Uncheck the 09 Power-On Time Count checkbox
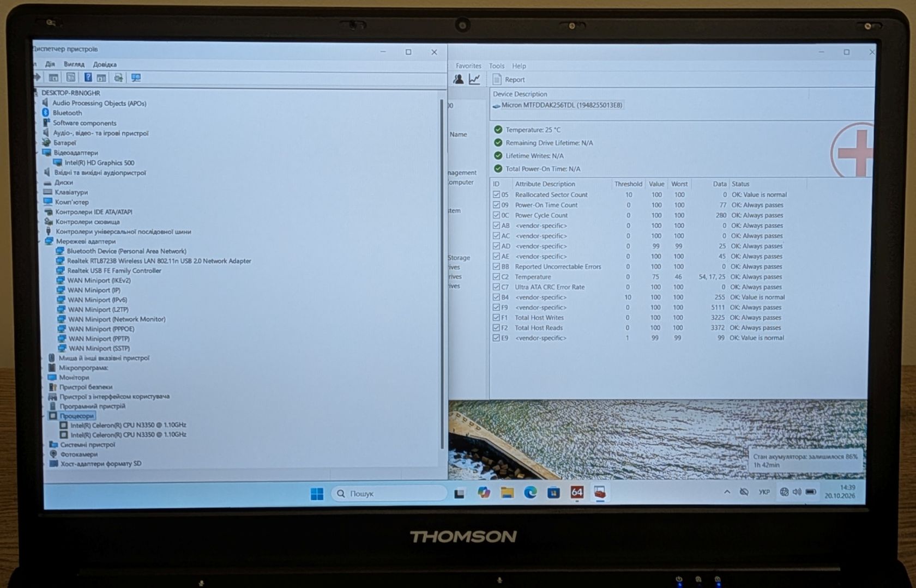The image size is (916, 588). 496,205
